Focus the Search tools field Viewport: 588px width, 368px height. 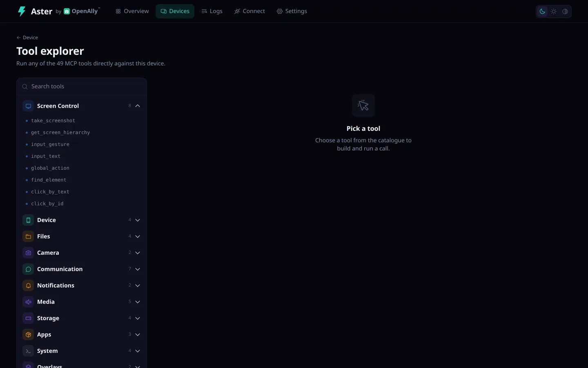tap(82, 87)
